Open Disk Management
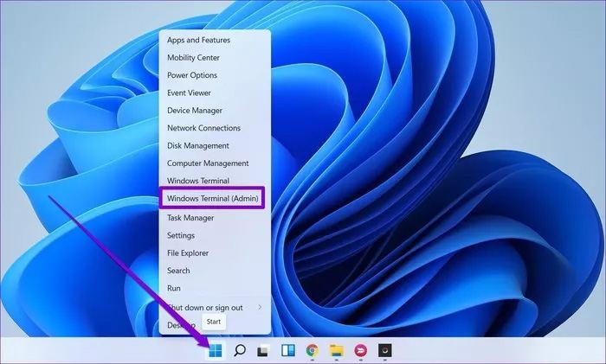The height and width of the screenshot is (364, 606). pyautogui.click(x=198, y=146)
